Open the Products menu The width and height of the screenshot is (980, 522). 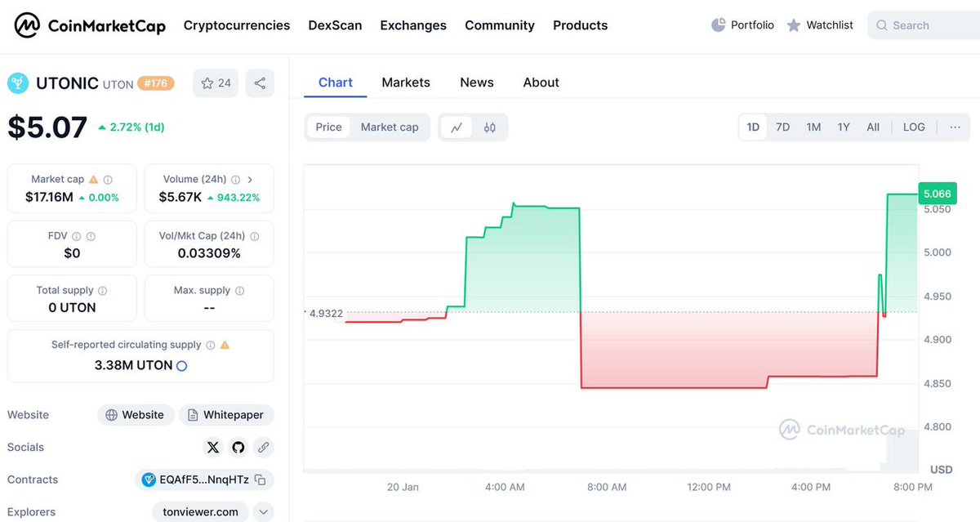(580, 25)
